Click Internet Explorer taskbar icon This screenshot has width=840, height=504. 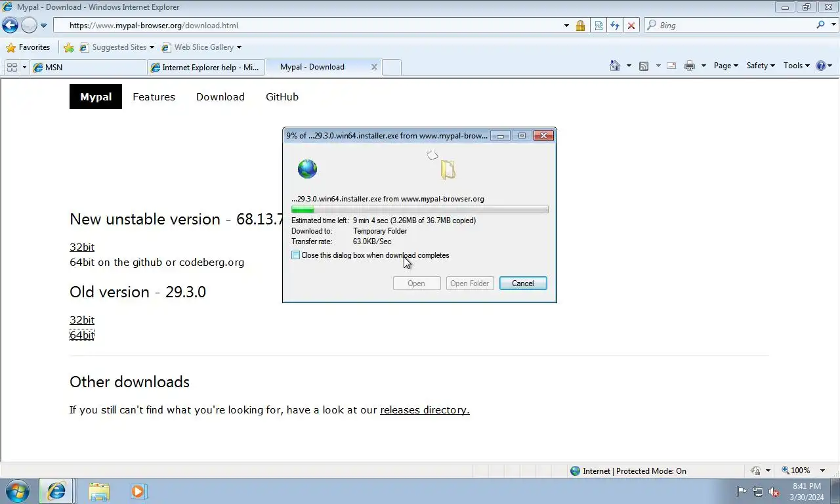point(56,491)
